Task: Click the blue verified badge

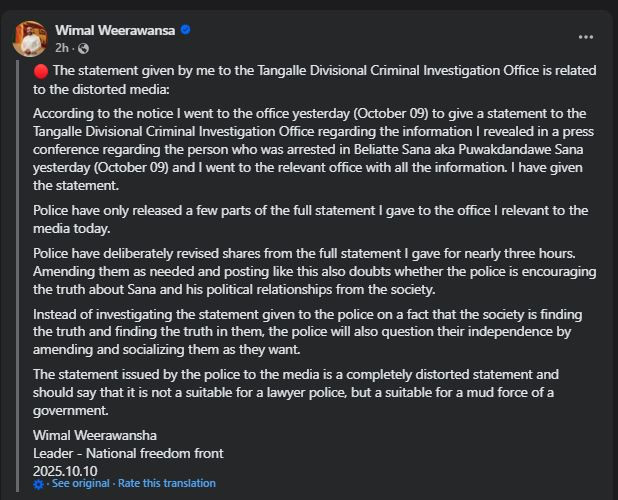Action: [186, 30]
